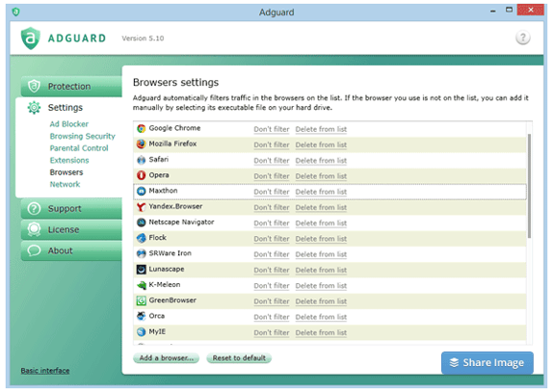This screenshot has width=553, height=392.
Task: Open help via the question mark icon
Action: 523,38
